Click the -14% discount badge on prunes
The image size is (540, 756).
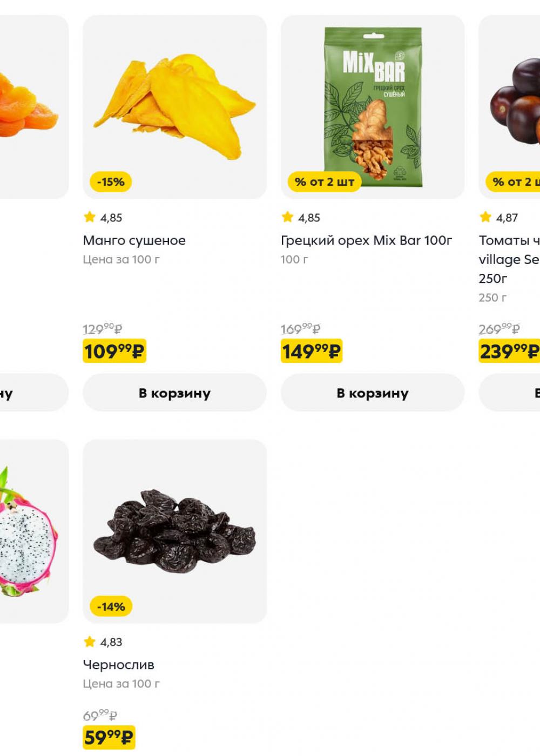tap(111, 606)
